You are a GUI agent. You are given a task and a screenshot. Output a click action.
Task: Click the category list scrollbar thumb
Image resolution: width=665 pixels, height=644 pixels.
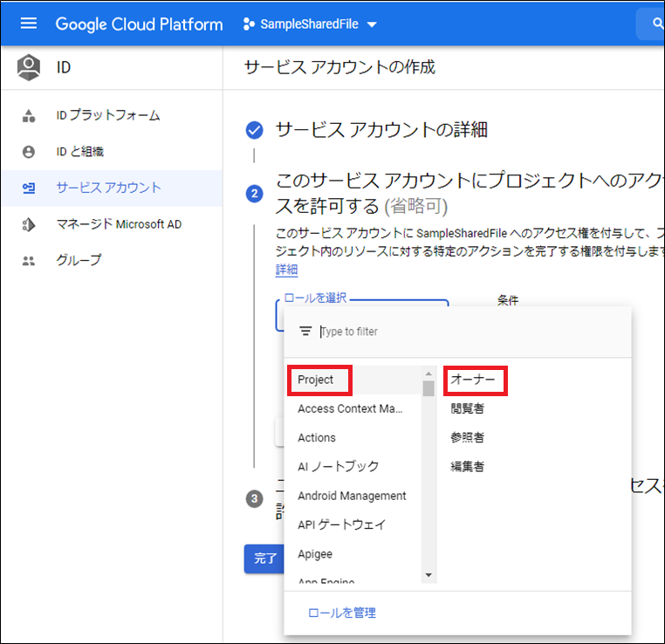[428, 388]
